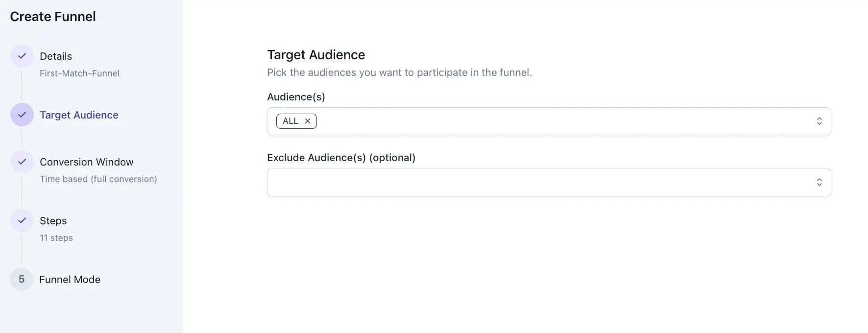The width and height of the screenshot is (868, 333).
Task: Open the Conversion Window step
Action: pyautogui.click(x=86, y=162)
